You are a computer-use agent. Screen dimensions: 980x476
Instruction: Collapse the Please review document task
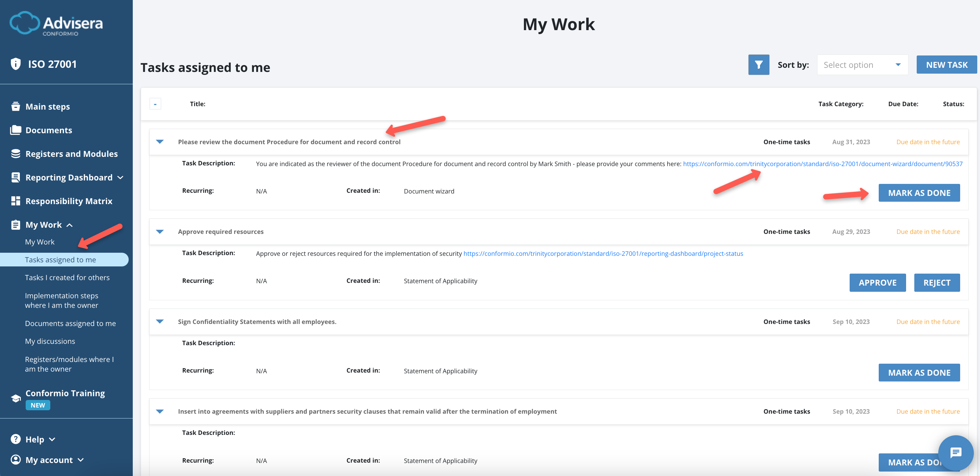pos(160,142)
